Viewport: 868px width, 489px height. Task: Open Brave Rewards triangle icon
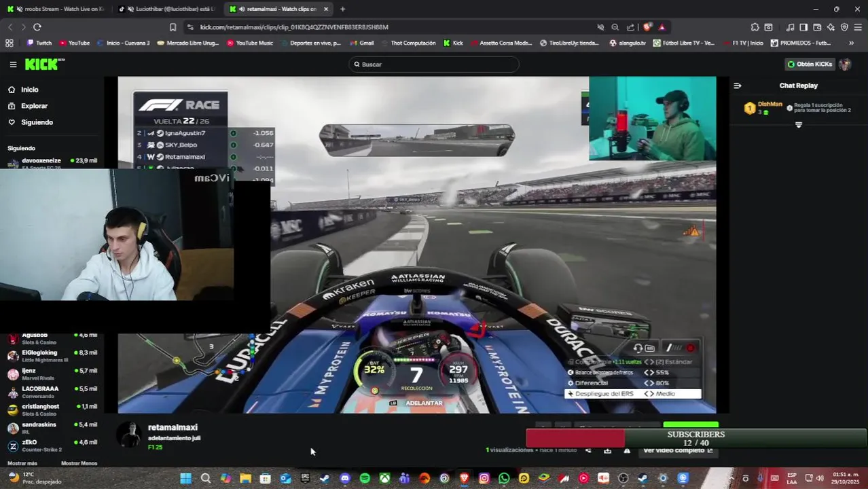click(662, 27)
